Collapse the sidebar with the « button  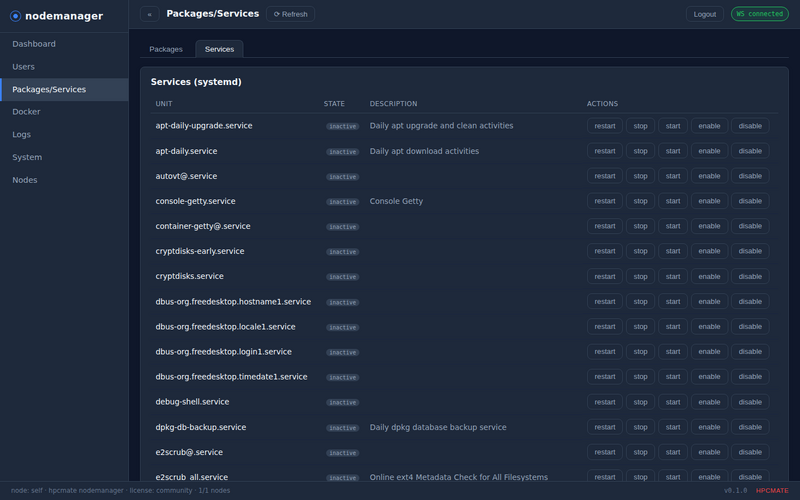(149, 14)
